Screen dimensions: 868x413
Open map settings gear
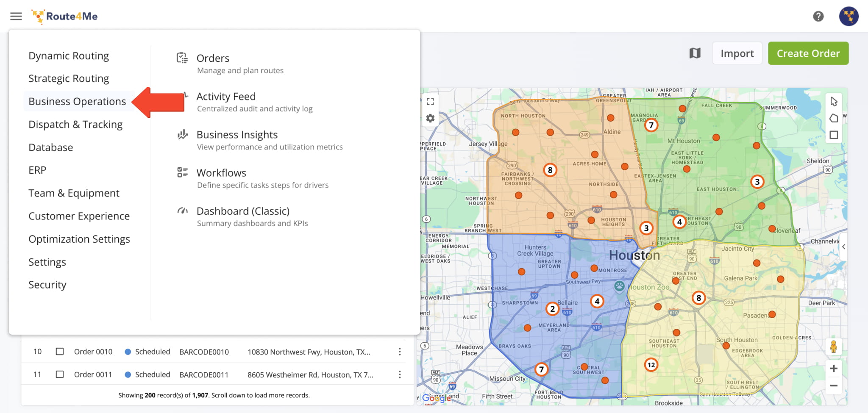(430, 119)
